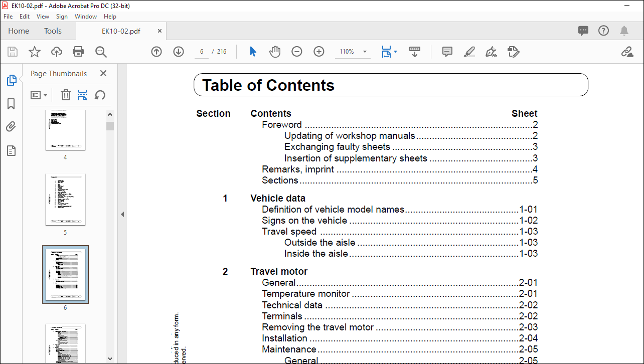Open the Sign document pen tool
The image size is (644, 364).
pos(492,52)
